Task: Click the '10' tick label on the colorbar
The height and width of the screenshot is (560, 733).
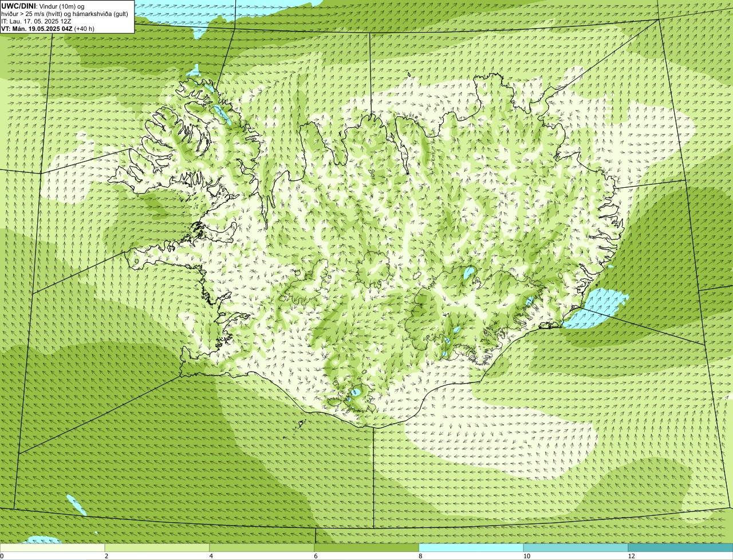Action: (526, 556)
